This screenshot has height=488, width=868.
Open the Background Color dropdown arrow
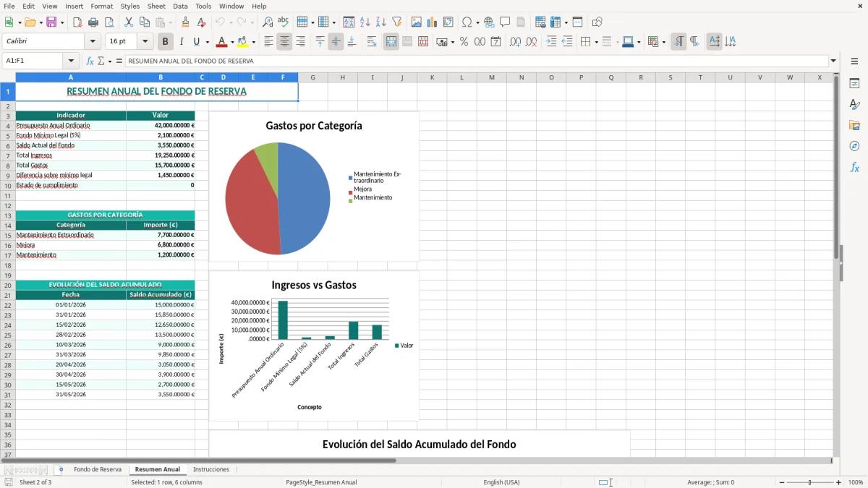click(253, 42)
